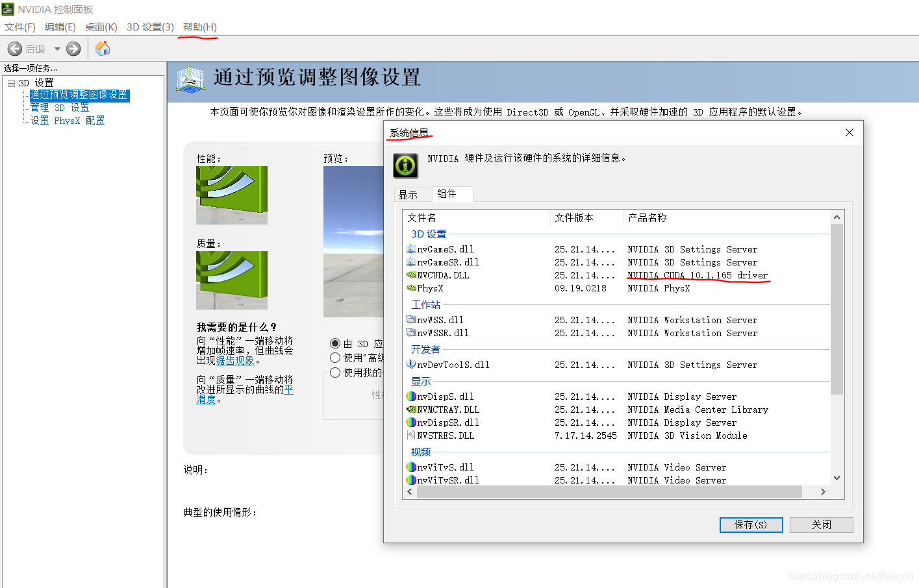Select the nvWSSR.dll file icon
Image resolution: width=919 pixels, height=588 pixels.
tap(410, 332)
